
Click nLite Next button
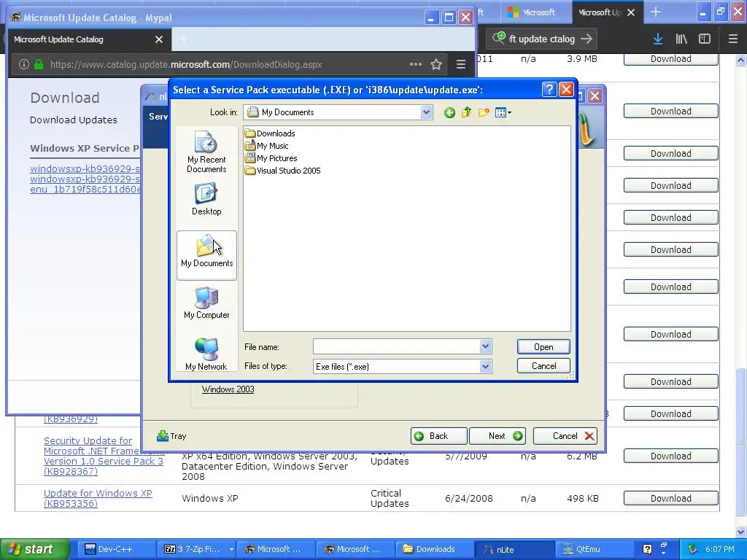[x=498, y=436]
